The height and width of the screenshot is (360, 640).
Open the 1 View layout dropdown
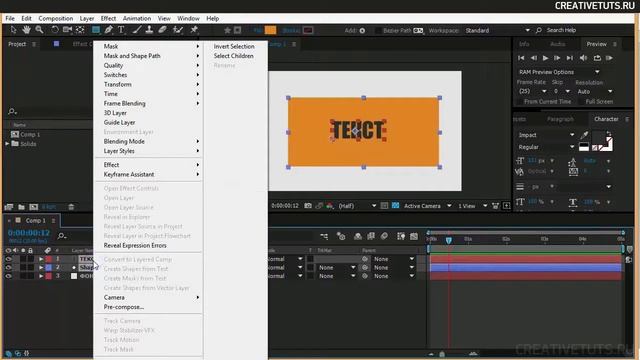tap(472, 206)
